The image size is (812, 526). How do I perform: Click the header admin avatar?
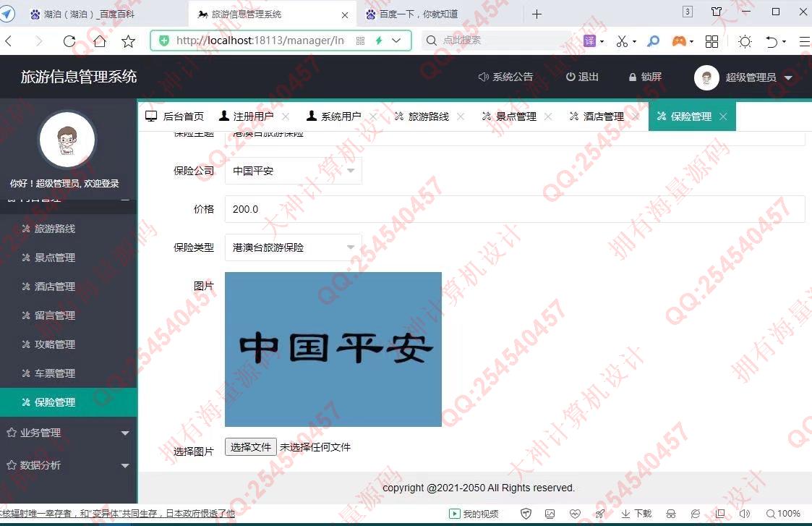(706, 77)
